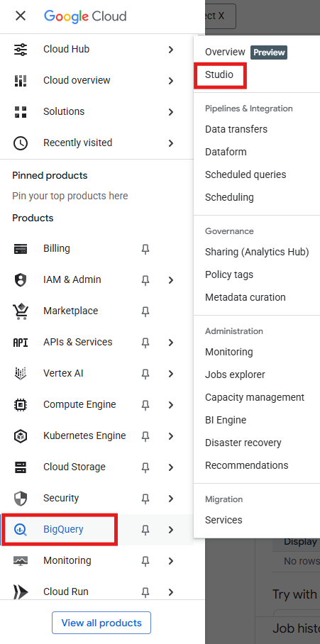The image size is (320, 644).
Task: Pin IAM & Admin to top products
Action: point(145,280)
